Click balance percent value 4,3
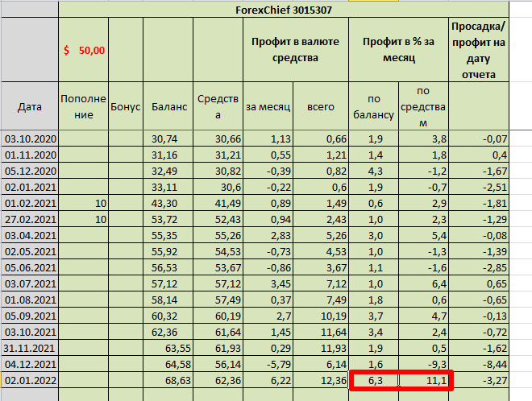This screenshot has height=401, width=532. 373,171
